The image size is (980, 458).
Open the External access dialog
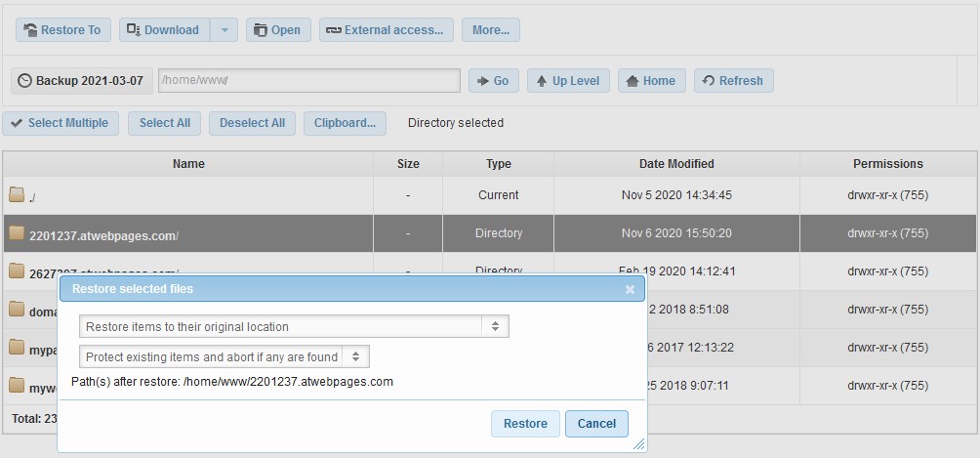click(386, 30)
